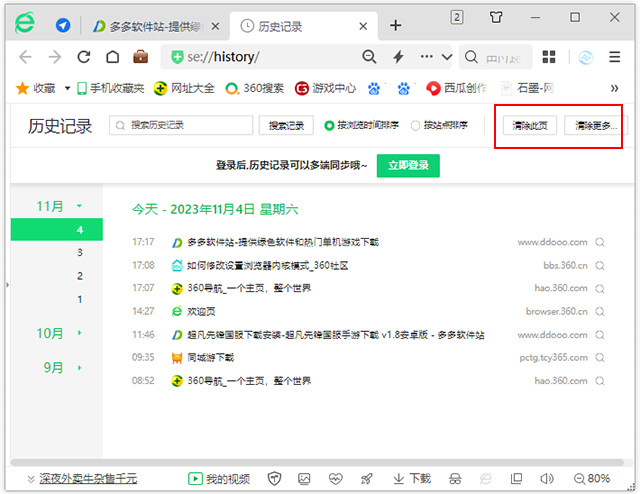This screenshot has width=640, height=494.
Task: Click magnifier icon beside browser.360.cn
Action: (600, 312)
